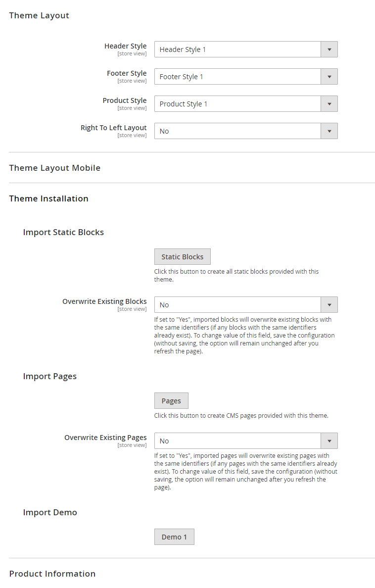Expand the Product Information section
The image size is (375, 588).
tap(52, 574)
